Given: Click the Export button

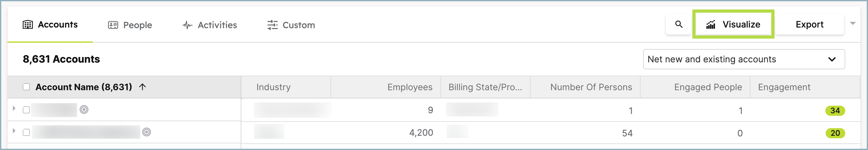Looking at the screenshot, I should pyautogui.click(x=809, y=24).
